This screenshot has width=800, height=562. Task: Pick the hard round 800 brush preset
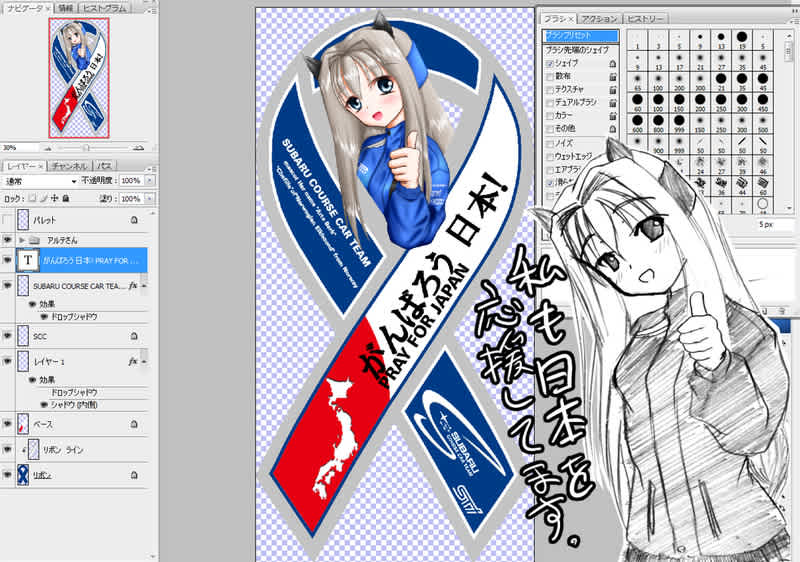pos(658,124)
